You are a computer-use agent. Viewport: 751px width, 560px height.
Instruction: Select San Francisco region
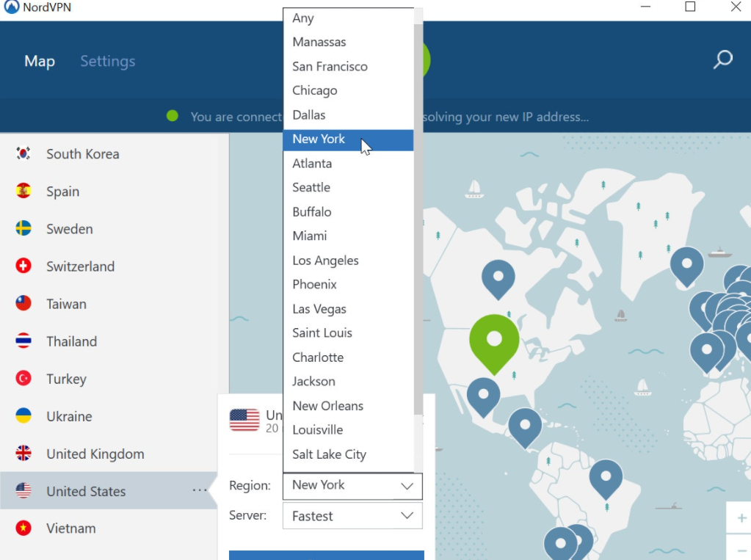(x=348, y=66)
